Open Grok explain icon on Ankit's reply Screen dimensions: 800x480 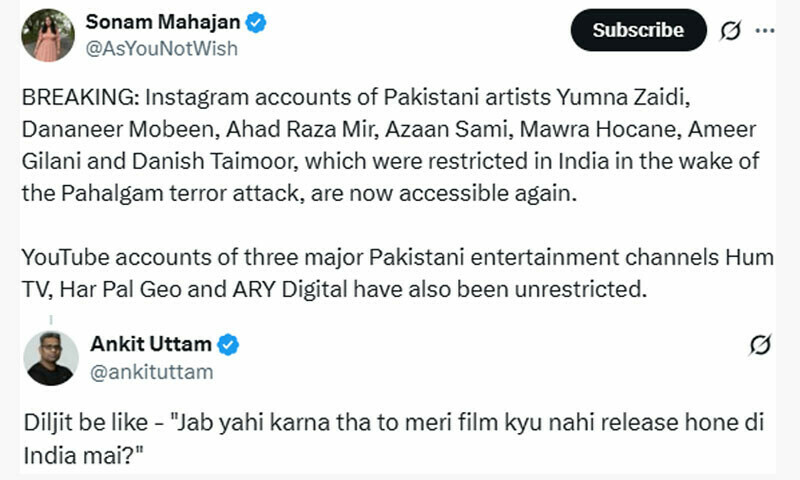tap(759, 346)
